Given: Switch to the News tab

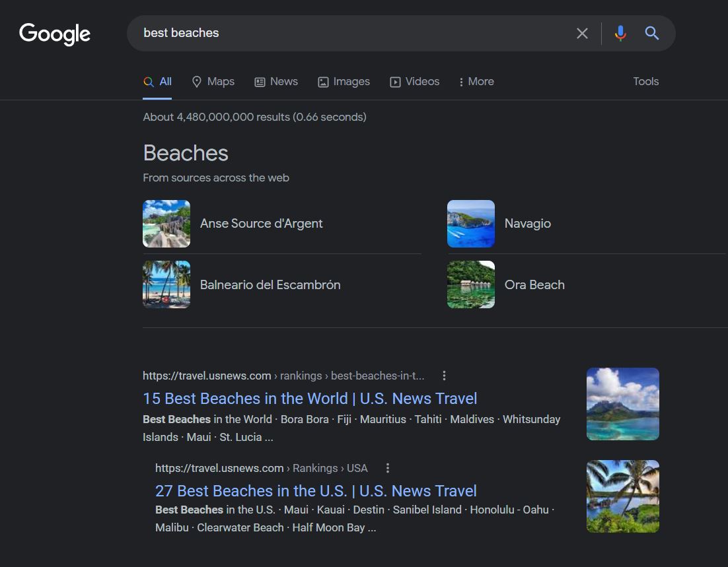Looking at the screenshot, I should [276, 82].
